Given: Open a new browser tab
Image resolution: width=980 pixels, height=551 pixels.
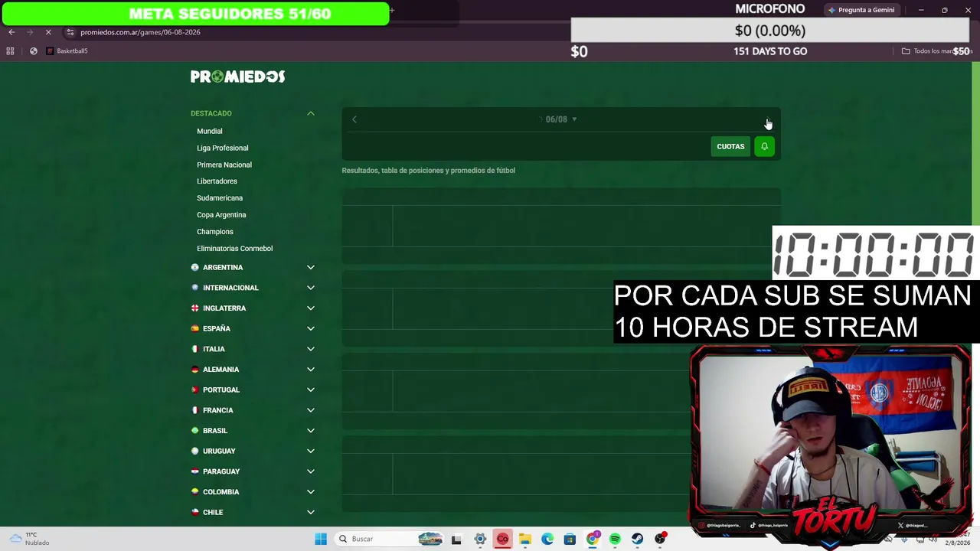Looking at the screenshot, I should pos(391,11).
